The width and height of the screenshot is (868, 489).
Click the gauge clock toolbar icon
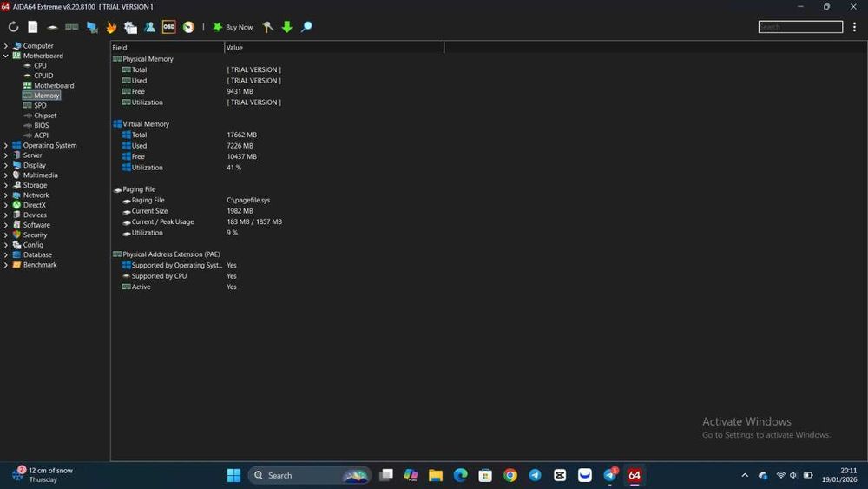pos(188,27)
